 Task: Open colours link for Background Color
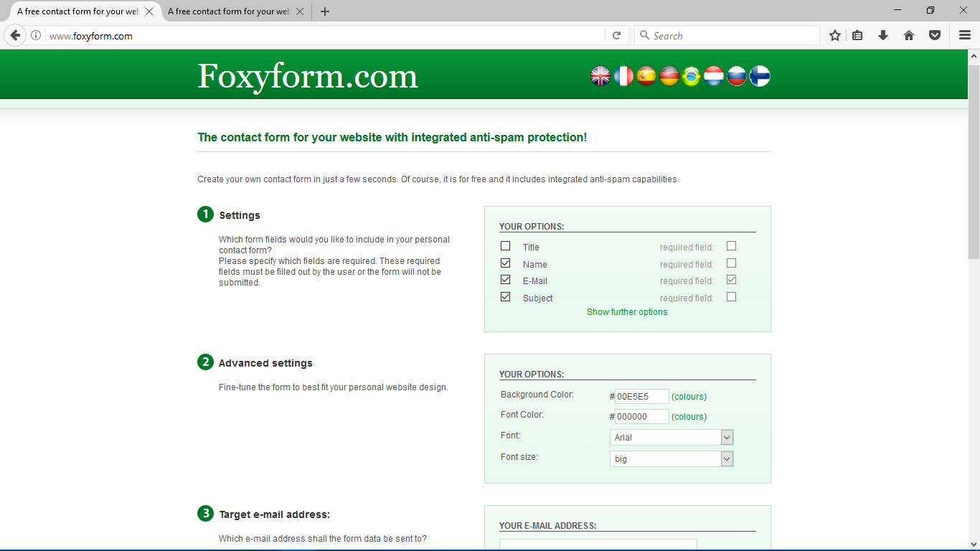point(689,397)
